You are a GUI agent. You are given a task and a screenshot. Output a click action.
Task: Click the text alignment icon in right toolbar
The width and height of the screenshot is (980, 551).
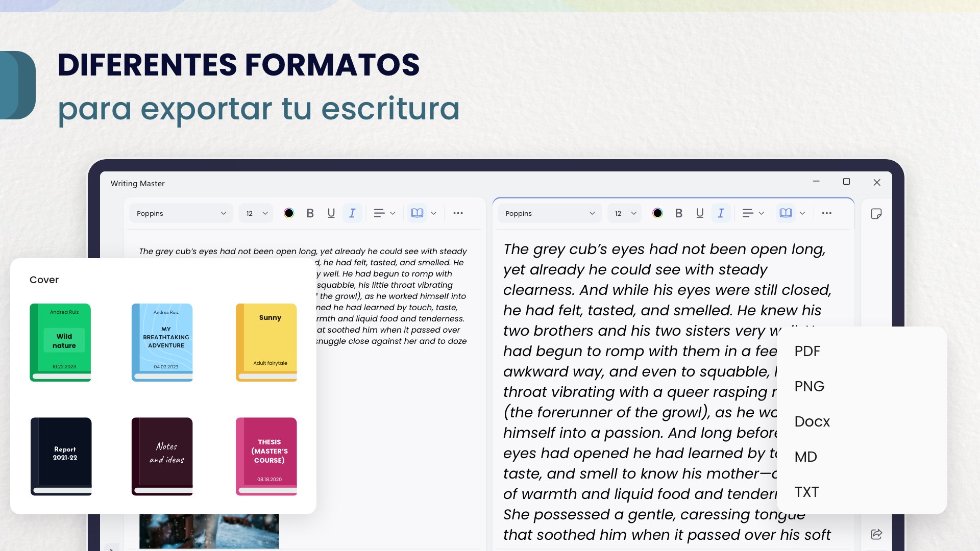(x=748, y=213)
